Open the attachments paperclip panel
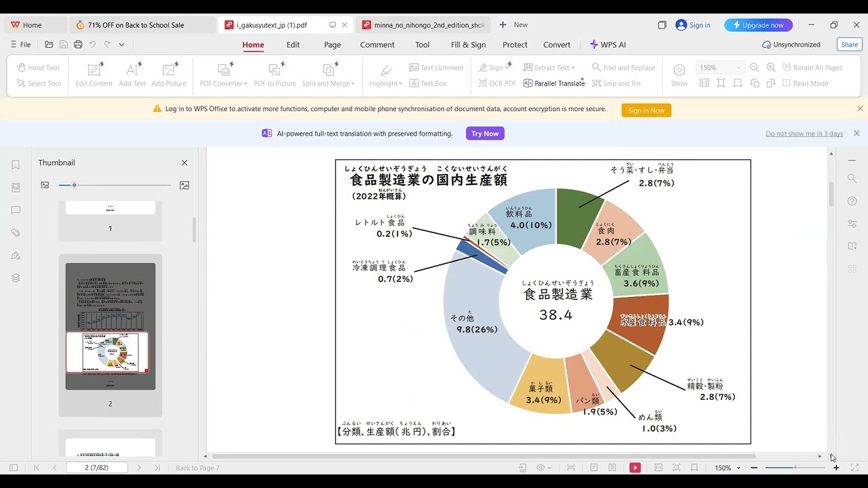Image resolution: width=868 pixels, height=488 pixels. [16, 232]
